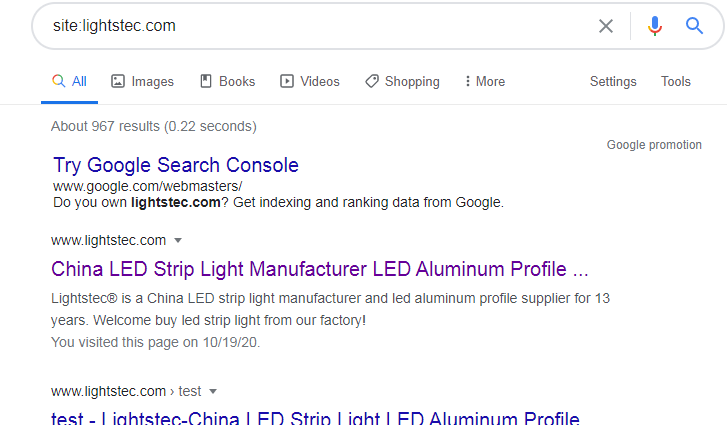Clear the search query with X icon

(606, 26)
